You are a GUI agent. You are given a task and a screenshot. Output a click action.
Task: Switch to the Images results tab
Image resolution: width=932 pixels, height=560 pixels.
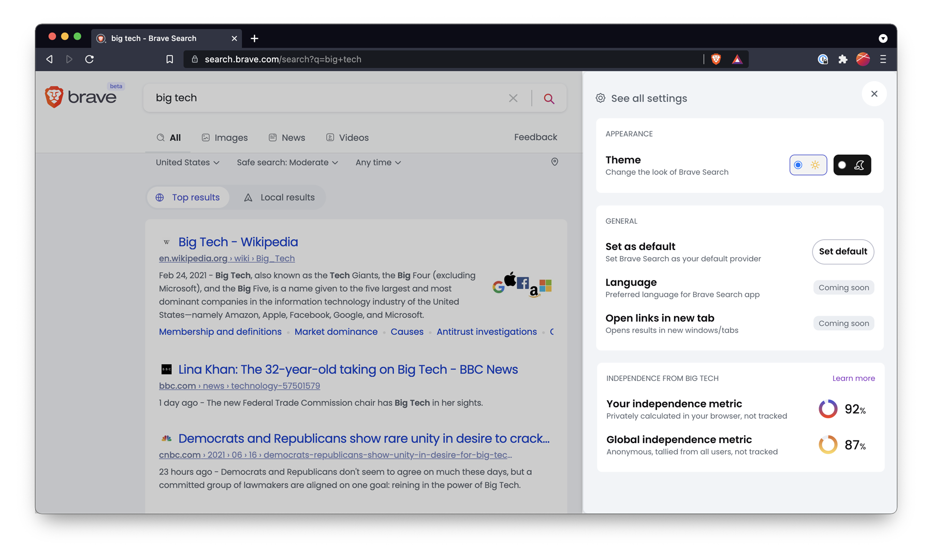click(x=225, y=137)
